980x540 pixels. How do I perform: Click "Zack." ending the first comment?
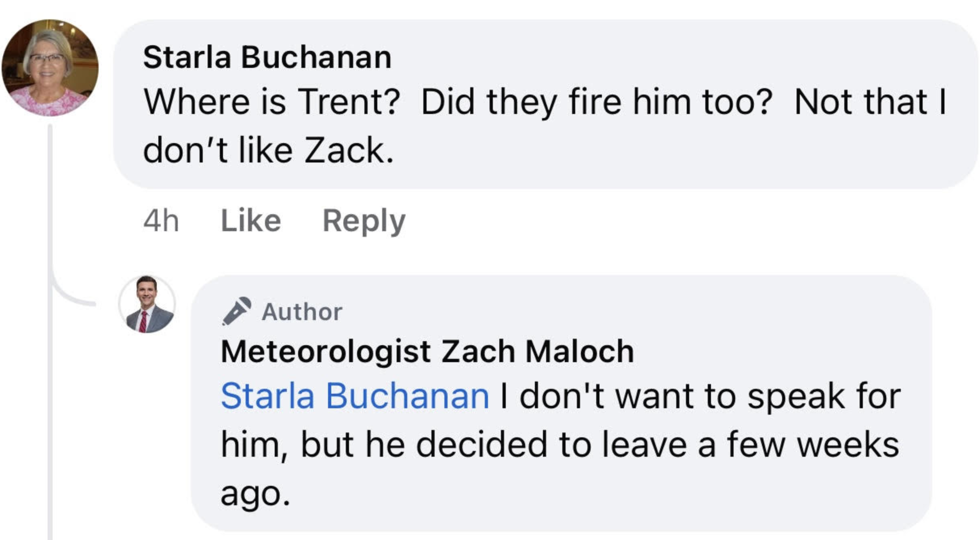(349, 150)
